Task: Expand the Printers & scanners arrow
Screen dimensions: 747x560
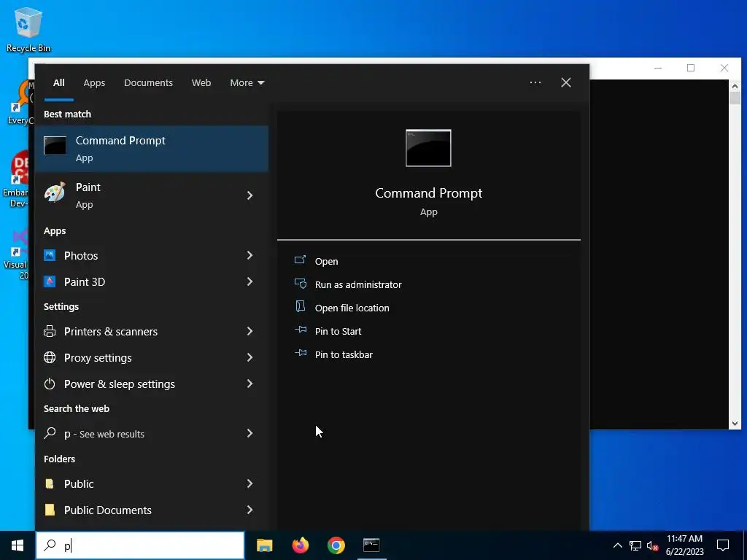Action: 249,331
